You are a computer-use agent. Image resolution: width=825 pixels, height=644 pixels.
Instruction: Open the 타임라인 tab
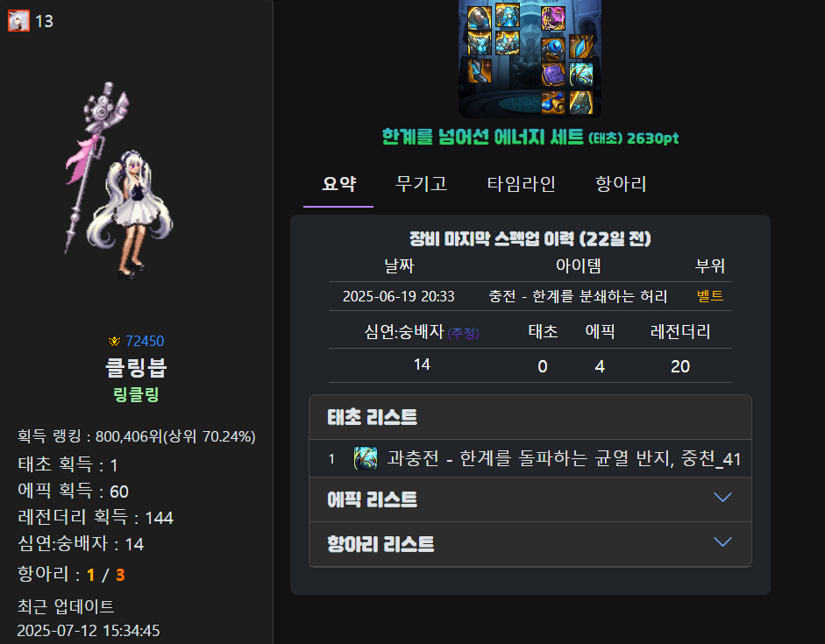point(521,183)
